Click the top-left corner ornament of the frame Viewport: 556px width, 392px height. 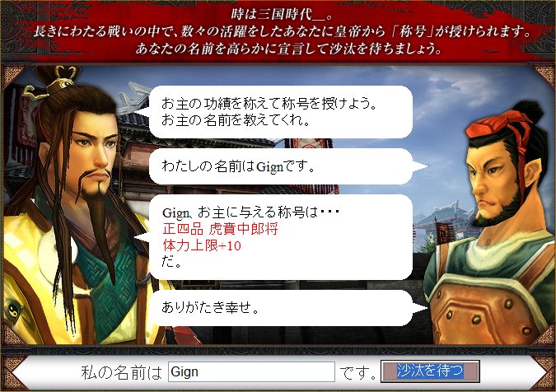point(13,77)
